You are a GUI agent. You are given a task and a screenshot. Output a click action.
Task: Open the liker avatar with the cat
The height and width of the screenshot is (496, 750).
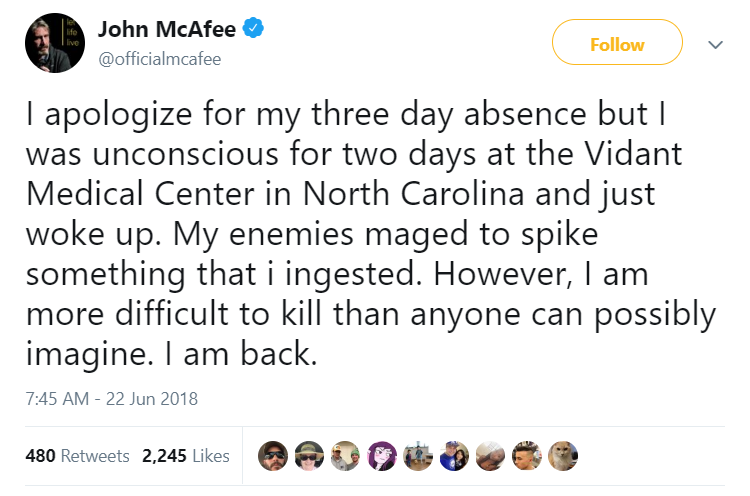click(564, 456)
